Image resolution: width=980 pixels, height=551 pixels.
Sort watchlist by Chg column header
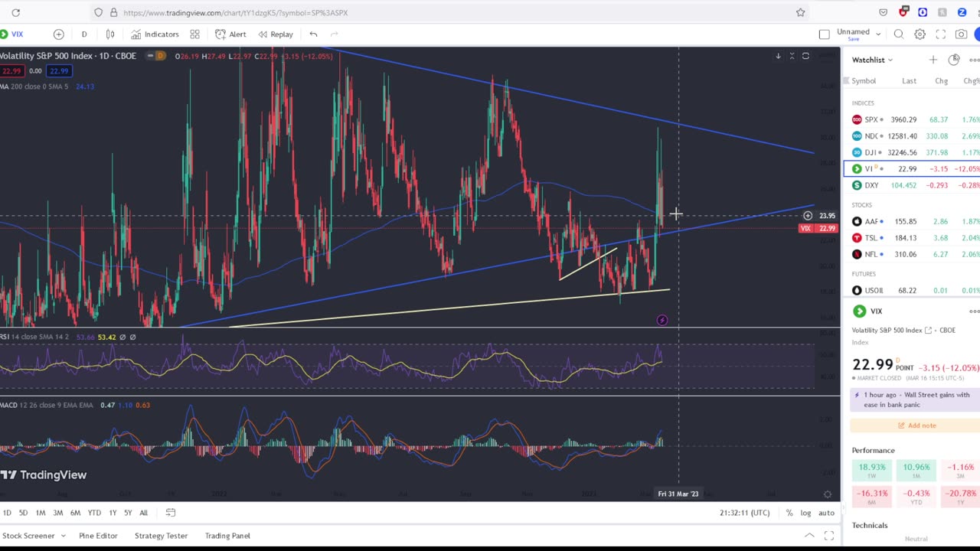[941, 81]
